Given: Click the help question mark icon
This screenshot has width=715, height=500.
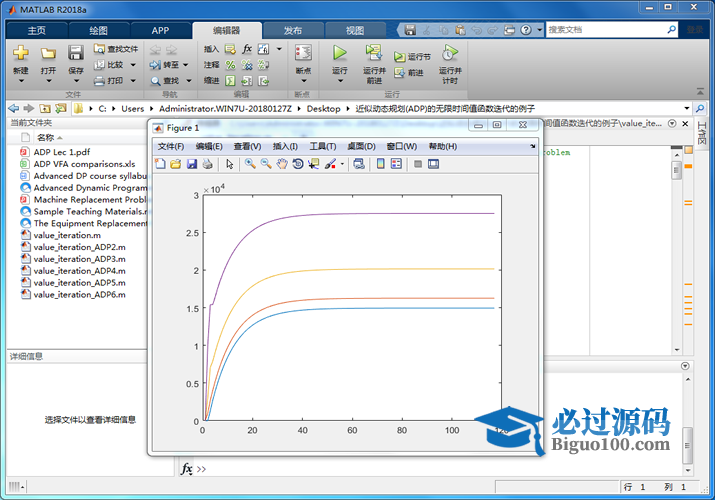Looking at the screenshot, I should 526,30.
